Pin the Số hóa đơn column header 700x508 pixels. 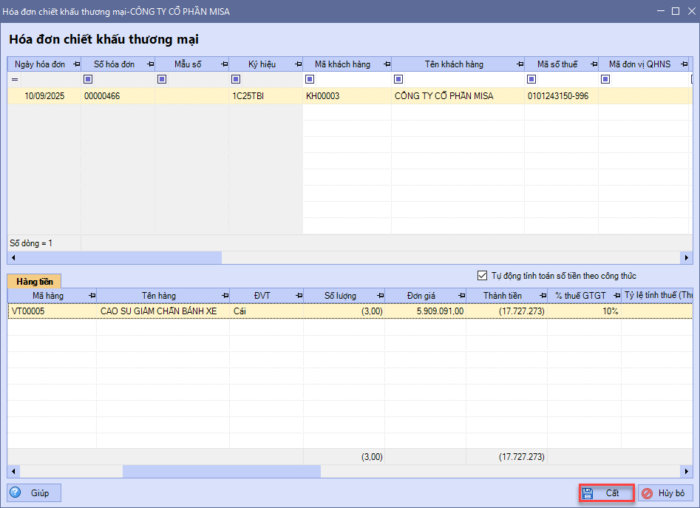click(x=148, y=64)
